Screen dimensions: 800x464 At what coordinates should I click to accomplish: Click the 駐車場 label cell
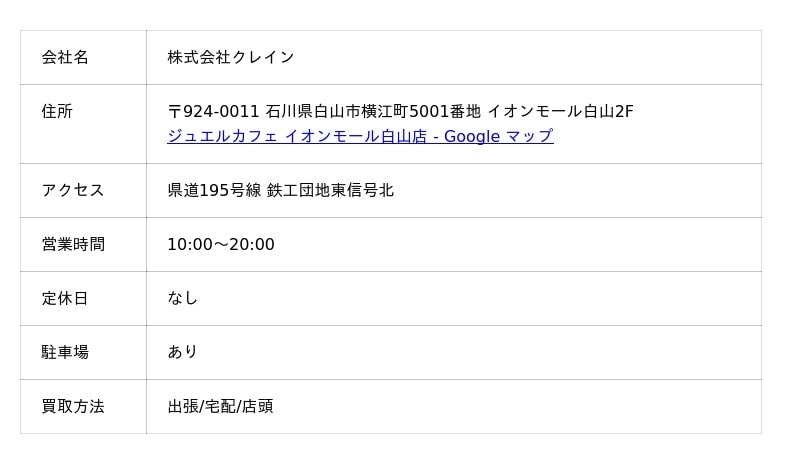click(x=83, y=352)
